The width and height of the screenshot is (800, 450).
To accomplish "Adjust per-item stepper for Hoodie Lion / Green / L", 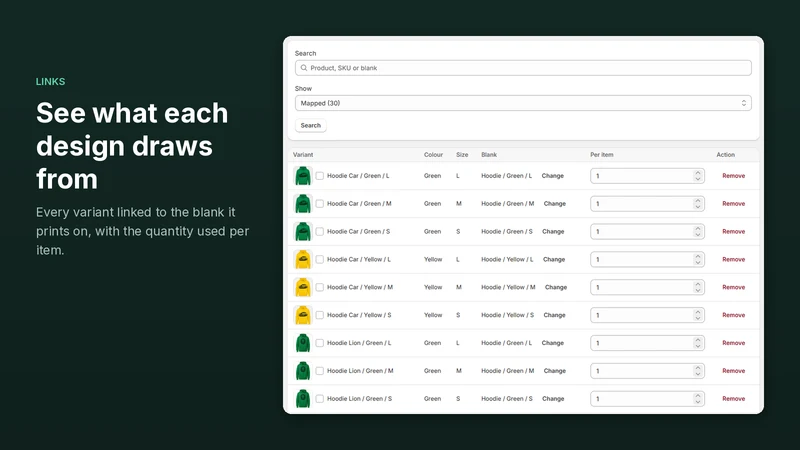I will point(697,343).
